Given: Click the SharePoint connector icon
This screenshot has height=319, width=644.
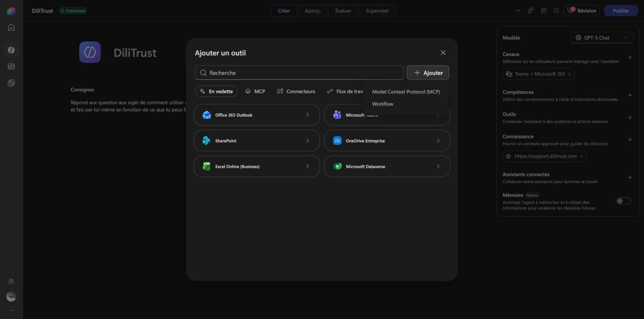Looking at the screenshot, I should tap(207, 141).
